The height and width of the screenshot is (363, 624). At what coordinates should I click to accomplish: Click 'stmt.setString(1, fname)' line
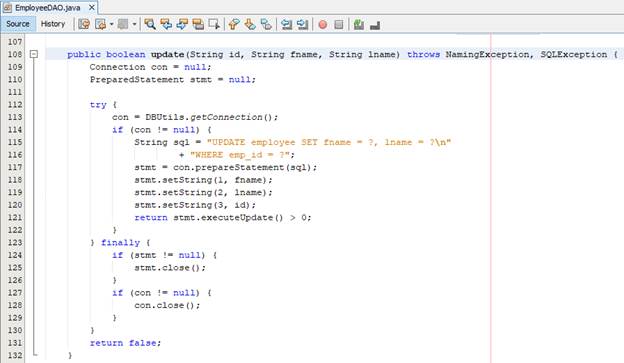point(203,180)
